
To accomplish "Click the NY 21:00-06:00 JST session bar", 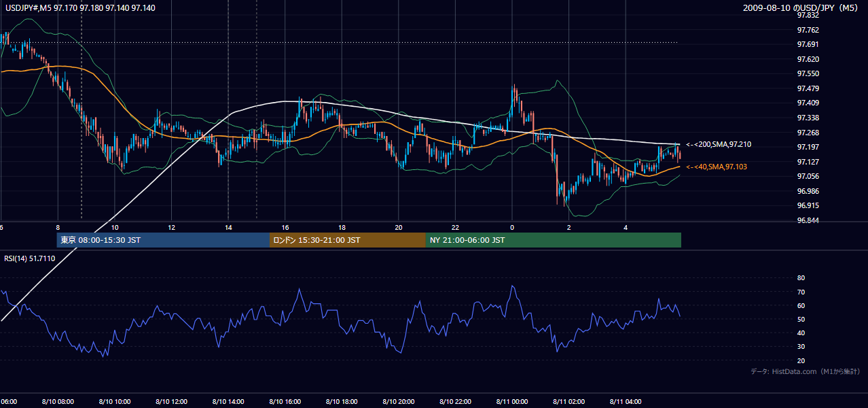I will (554, 240).
